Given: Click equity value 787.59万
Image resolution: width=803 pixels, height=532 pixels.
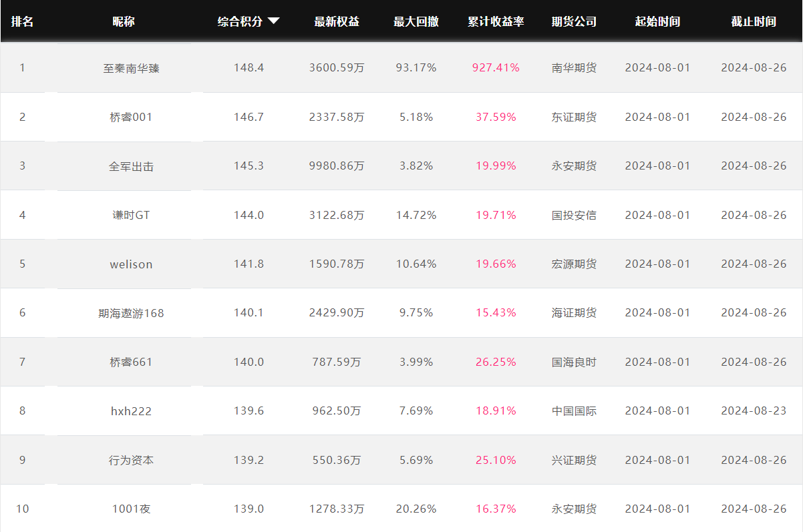Looking at the screenshot, I should click(337, 362).
